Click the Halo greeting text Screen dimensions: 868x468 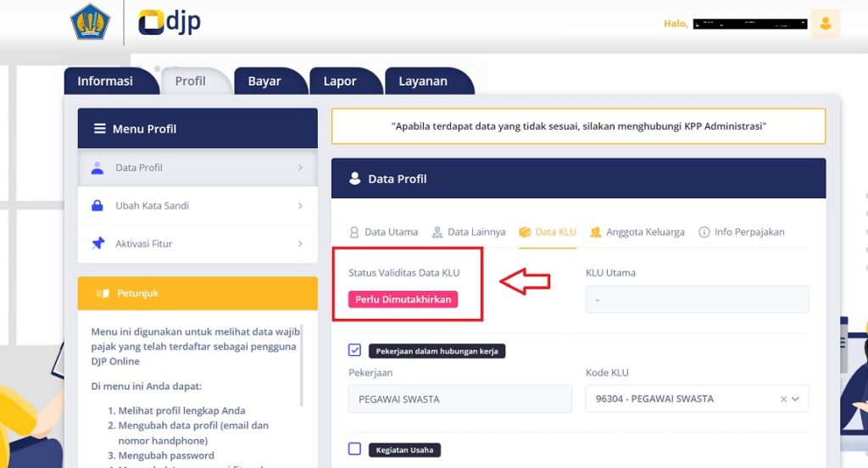point(676,24)
